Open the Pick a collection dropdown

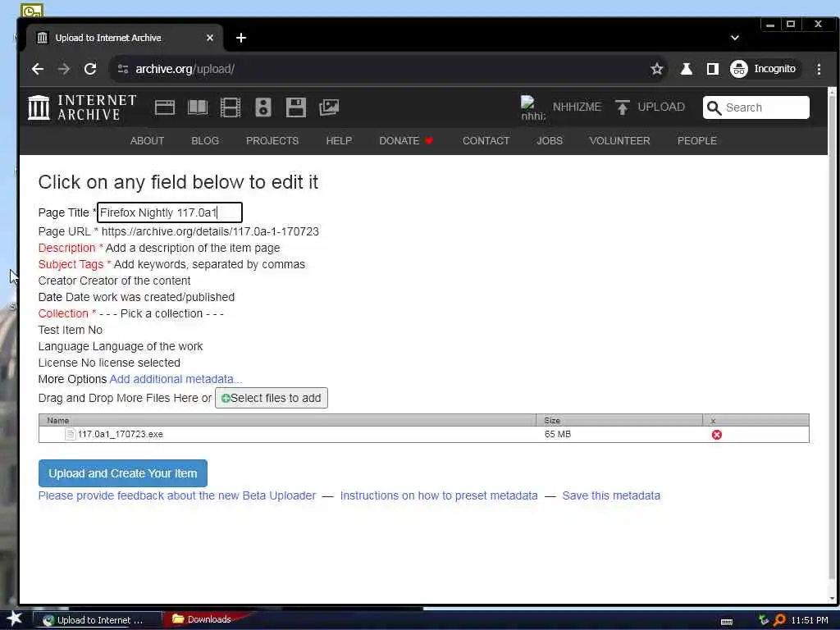[x=162, y=314]
